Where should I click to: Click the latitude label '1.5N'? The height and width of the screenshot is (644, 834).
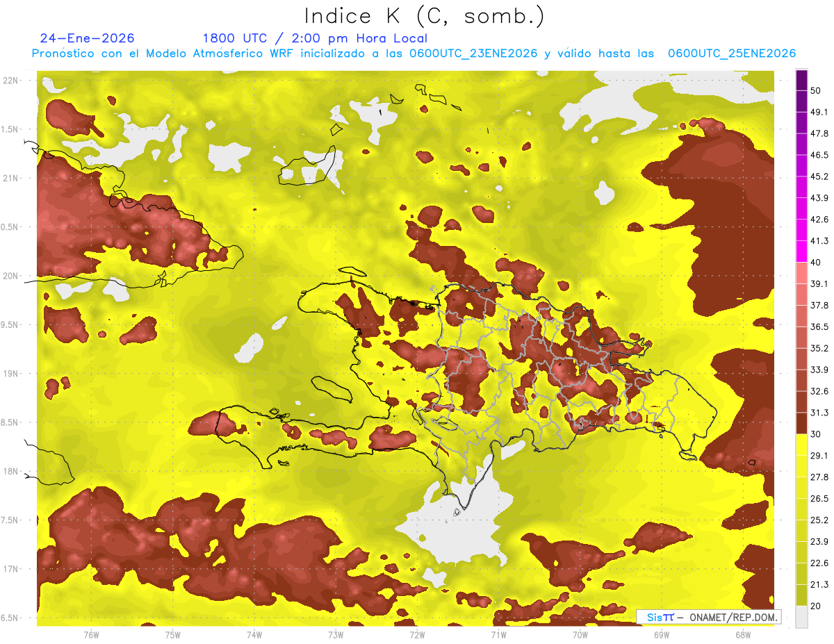click(x=10, y=129)
